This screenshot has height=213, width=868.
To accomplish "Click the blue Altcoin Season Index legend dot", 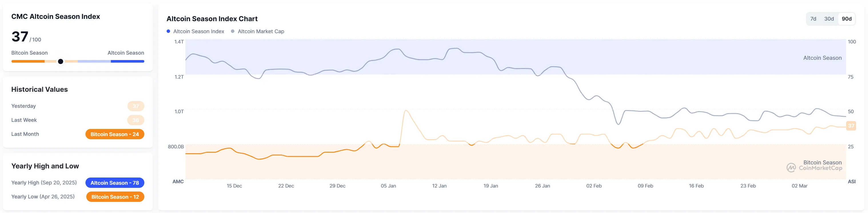I will tap(168, 31).
